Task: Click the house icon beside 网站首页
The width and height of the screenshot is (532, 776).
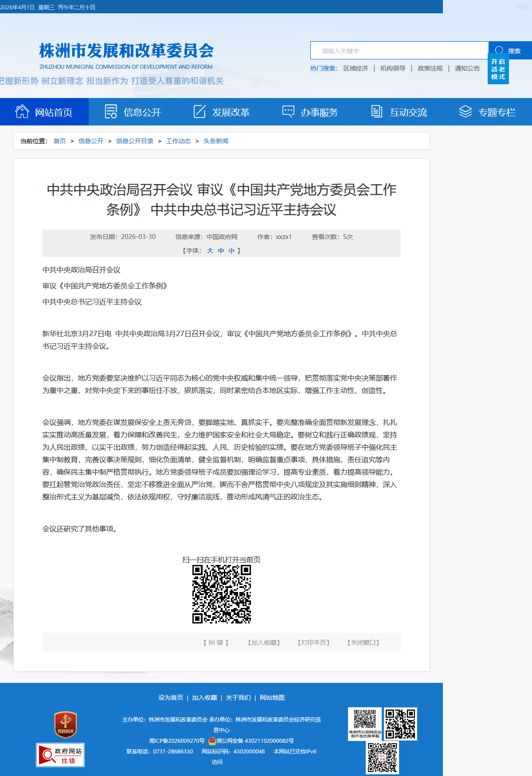Action: [22, 112]
